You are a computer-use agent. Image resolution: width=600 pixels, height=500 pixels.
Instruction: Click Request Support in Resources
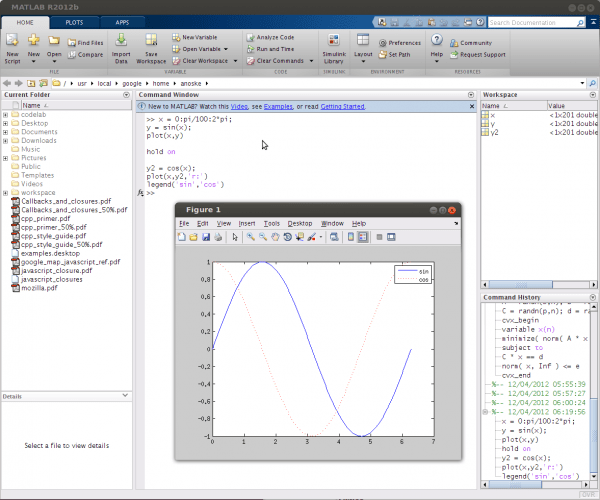coord(478,55)
